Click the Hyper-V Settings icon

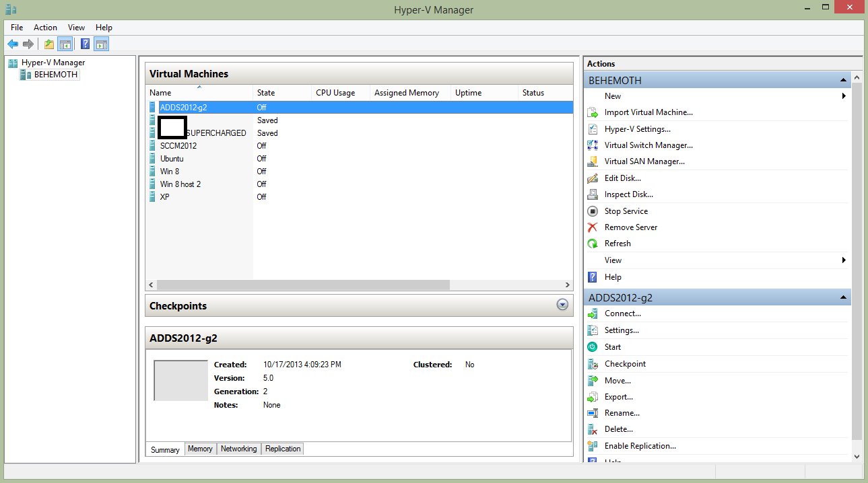coord(593,128)
